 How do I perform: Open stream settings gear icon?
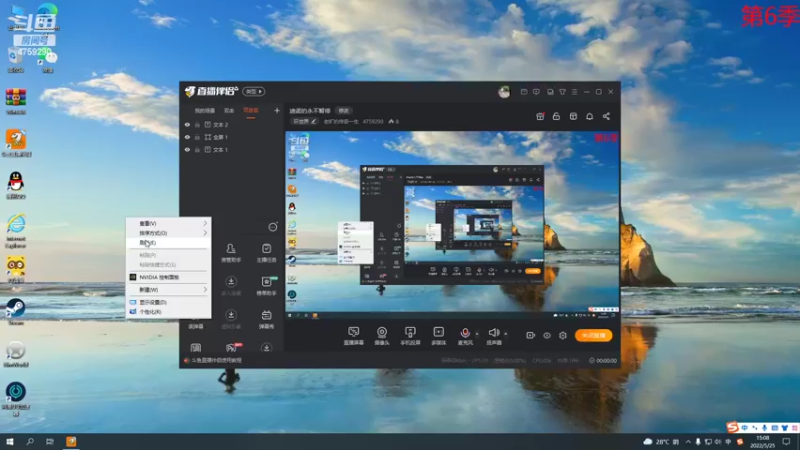coord(563,335)
